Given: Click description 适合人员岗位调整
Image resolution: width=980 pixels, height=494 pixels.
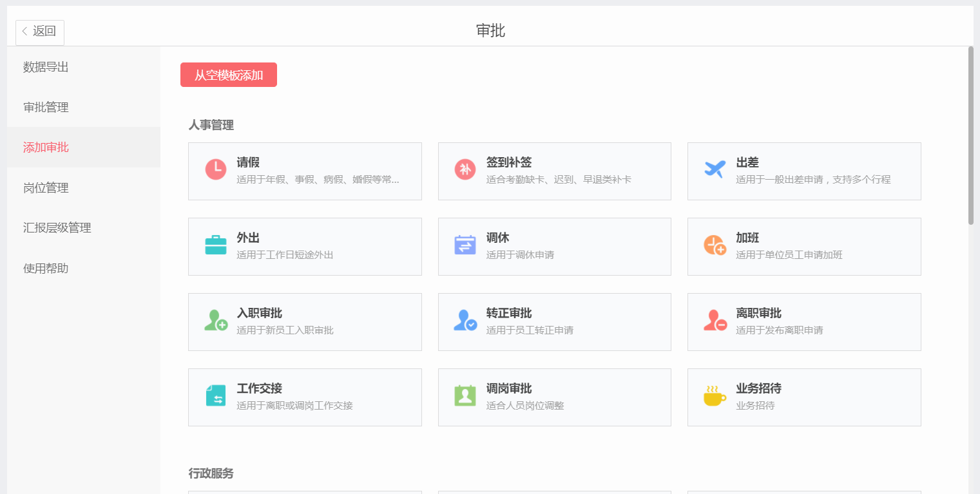Looking at the screenshot, I should [525, 406].
